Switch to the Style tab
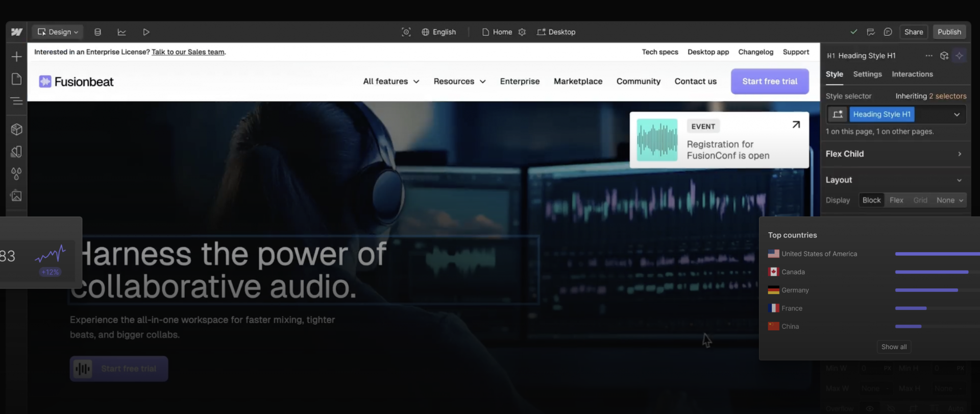 tap(834, 75)
